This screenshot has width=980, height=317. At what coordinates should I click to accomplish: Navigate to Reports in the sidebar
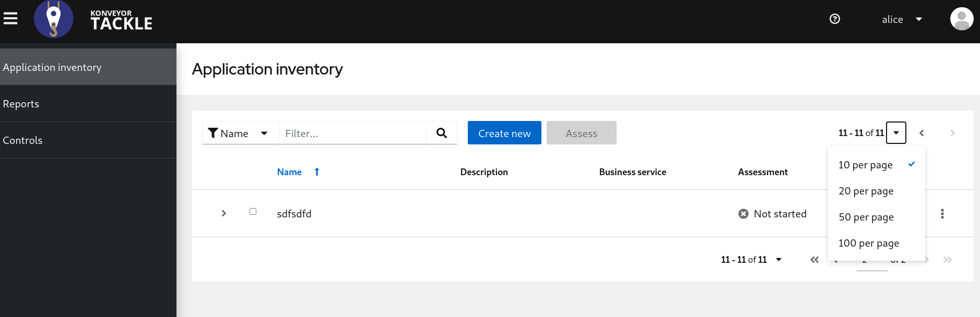[x=21, y=104]
